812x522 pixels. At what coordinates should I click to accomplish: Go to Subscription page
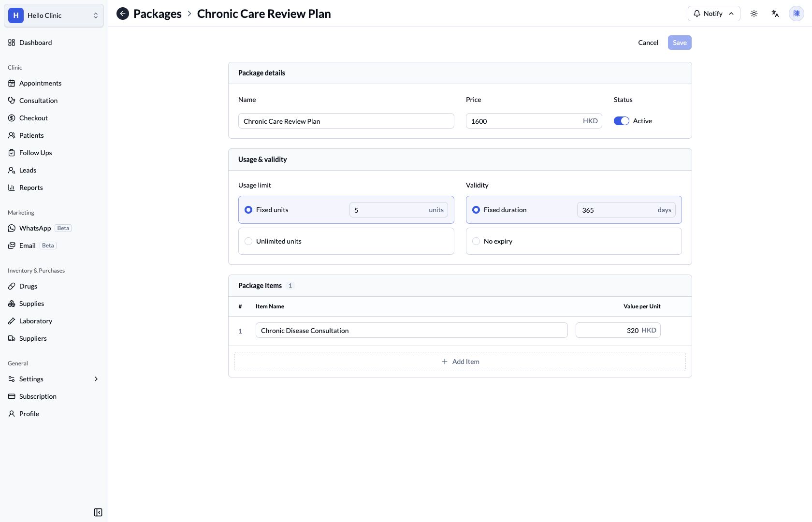(54, 396)
